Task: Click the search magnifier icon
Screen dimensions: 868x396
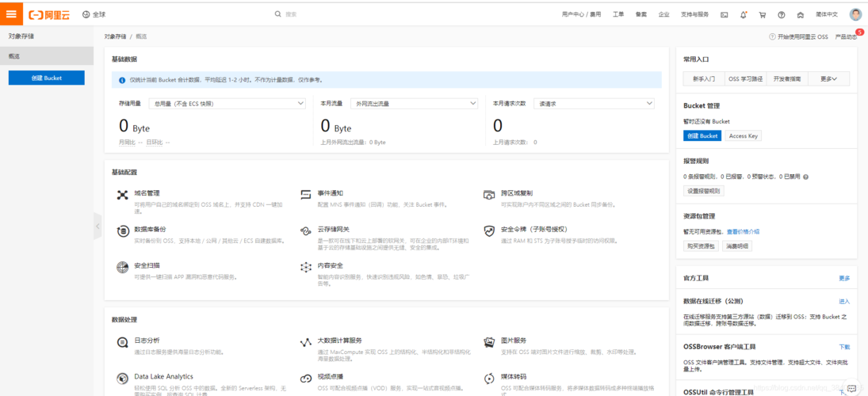Action: tap(278, 14)
